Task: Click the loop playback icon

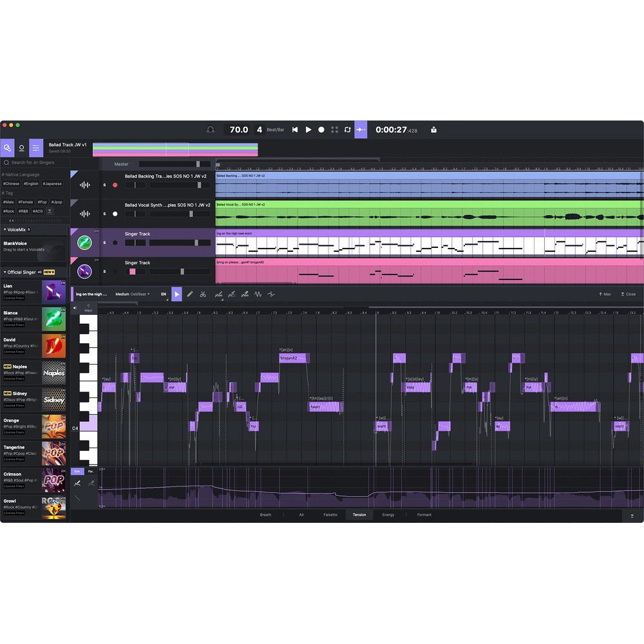Action: [x=347, y=129]
